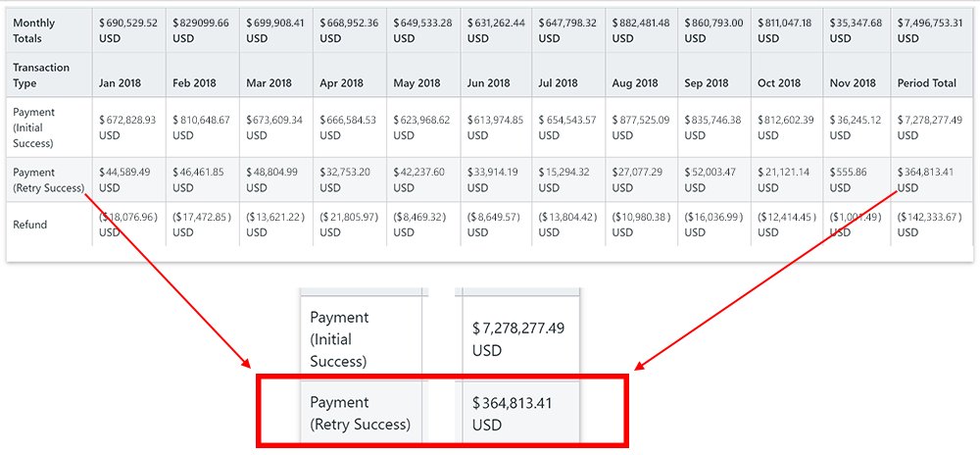Image resolution: width=980 pixels, height=455 pixels.
Task: Select monthly total $690,529.52 USD
Action: [128, 30]
